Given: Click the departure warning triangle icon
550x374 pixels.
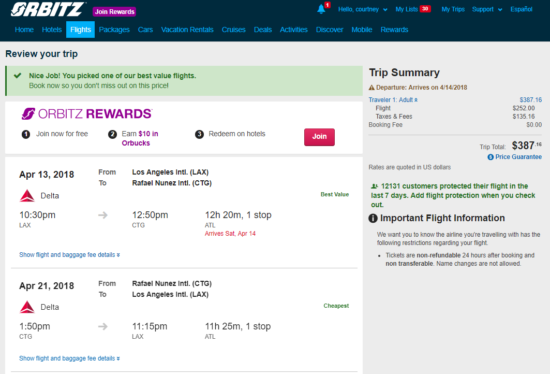Looking at the screenshot, I should (371, 87).
